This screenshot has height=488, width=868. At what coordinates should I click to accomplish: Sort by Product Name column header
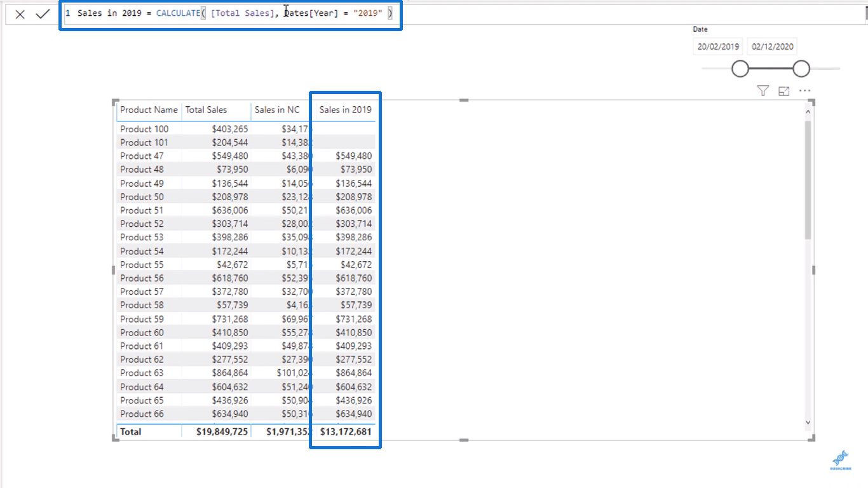coord(149,109)
